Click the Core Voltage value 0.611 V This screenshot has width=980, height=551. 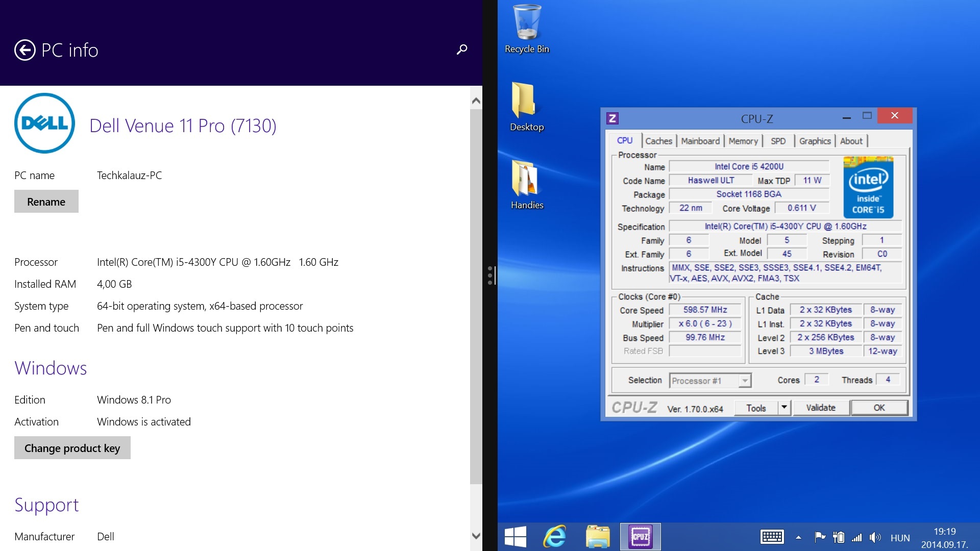point(802,208)
